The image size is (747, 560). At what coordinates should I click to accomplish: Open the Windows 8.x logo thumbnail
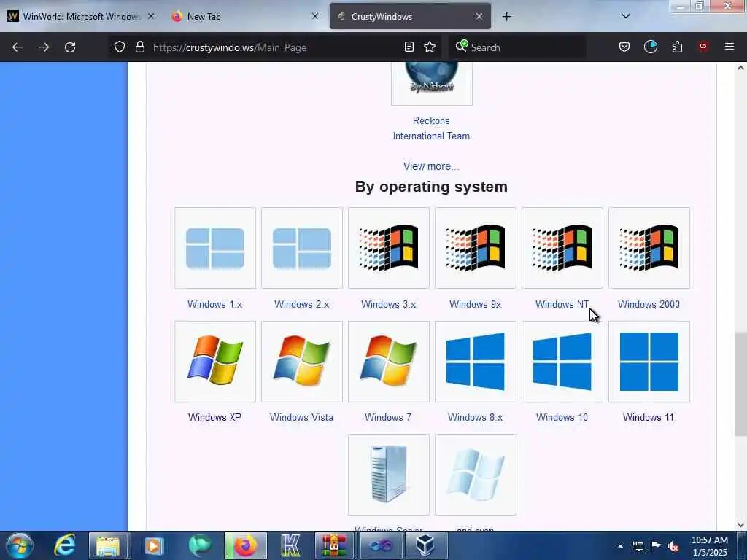476,362
